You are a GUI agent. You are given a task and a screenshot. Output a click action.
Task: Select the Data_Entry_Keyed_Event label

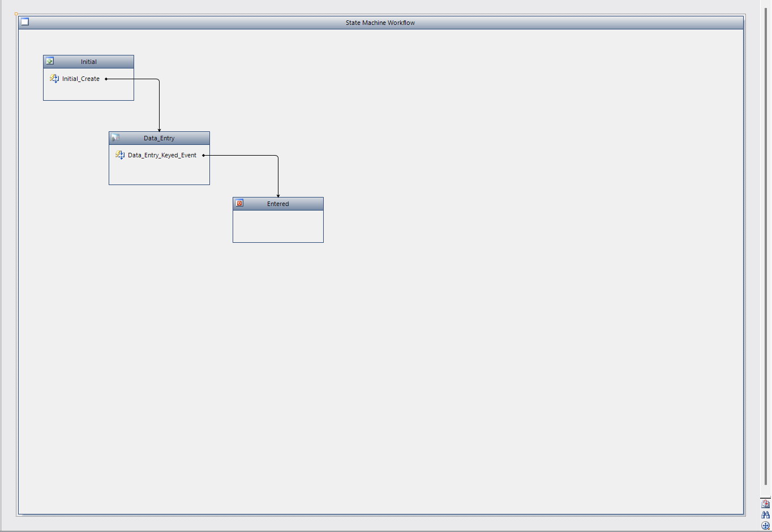pos(162,155)
